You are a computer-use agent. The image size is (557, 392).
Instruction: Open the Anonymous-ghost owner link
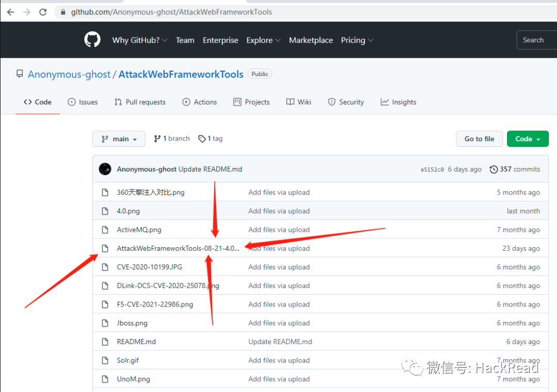tap(69, 74)
